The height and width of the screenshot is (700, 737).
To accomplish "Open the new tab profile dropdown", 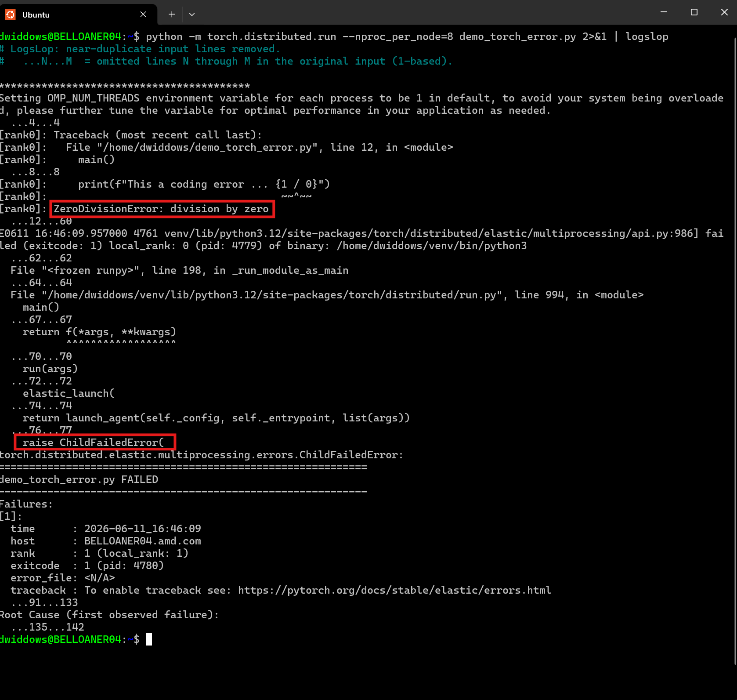I will click(x=192, y=15).
